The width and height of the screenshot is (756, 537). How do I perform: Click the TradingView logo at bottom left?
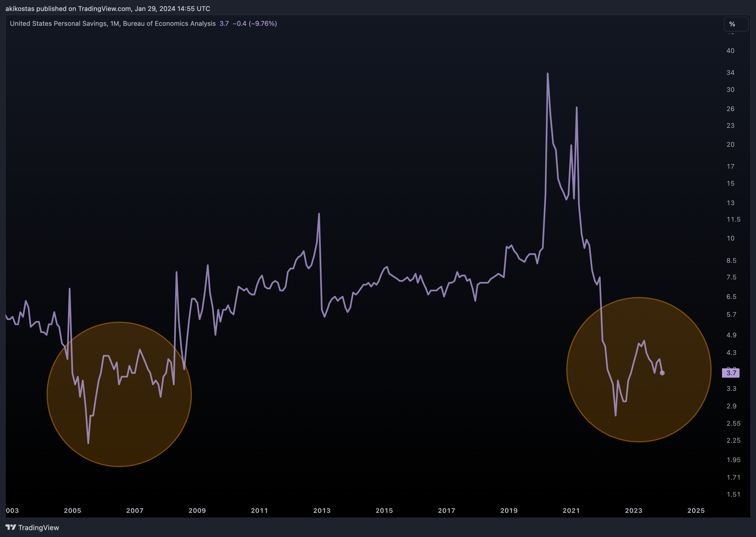[32, 527]
